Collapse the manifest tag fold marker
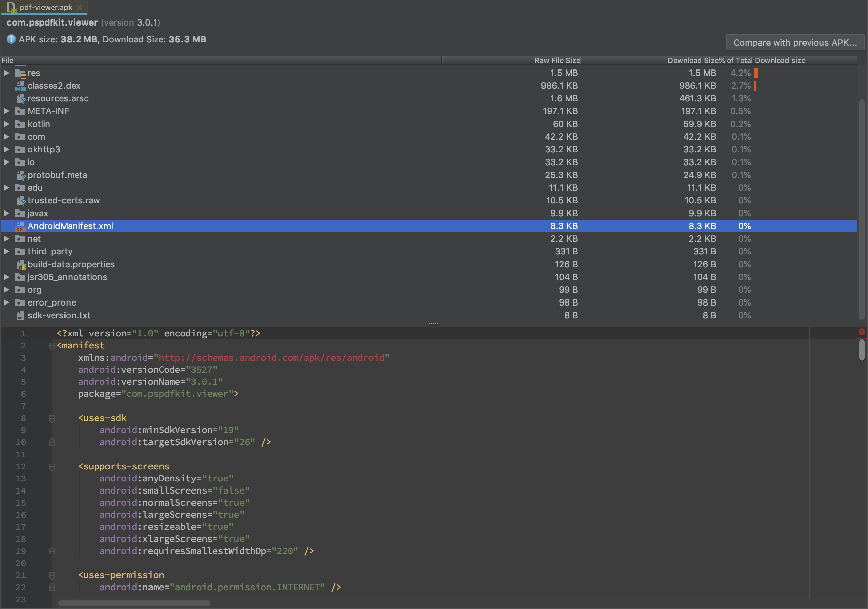 tap(52, 346)
